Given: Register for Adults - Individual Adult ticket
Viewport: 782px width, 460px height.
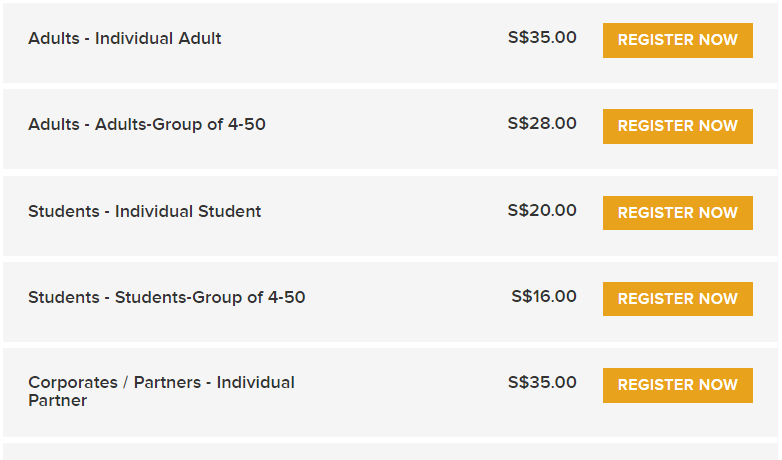Looking at the screenshot, I should [x=677, y=40].
